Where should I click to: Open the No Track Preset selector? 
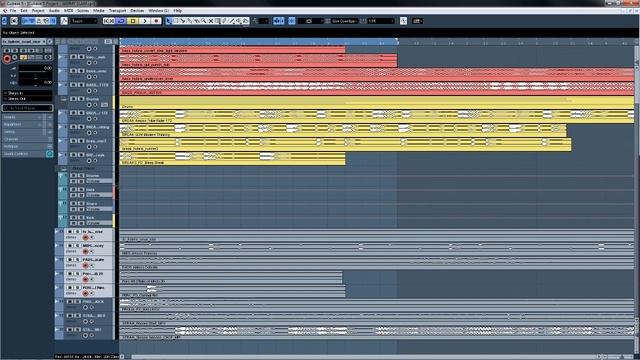coord(27,108)
